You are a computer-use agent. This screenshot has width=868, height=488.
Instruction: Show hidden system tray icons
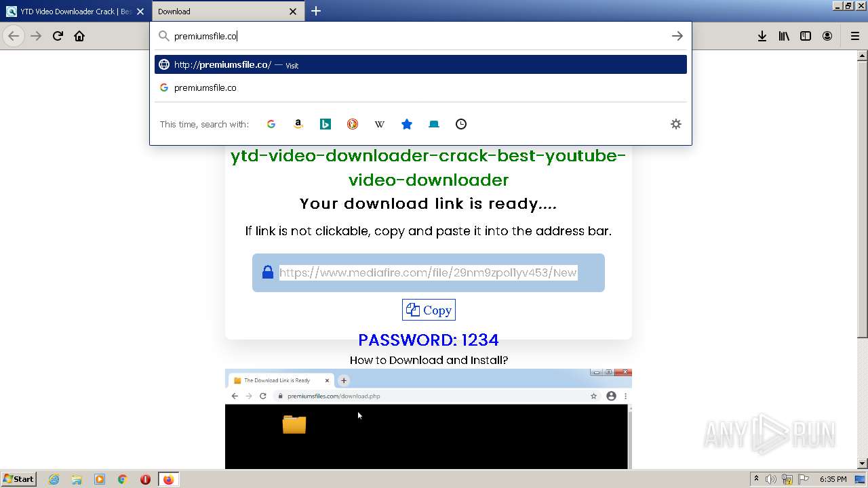pyautogui.click(x=756, y=479)
